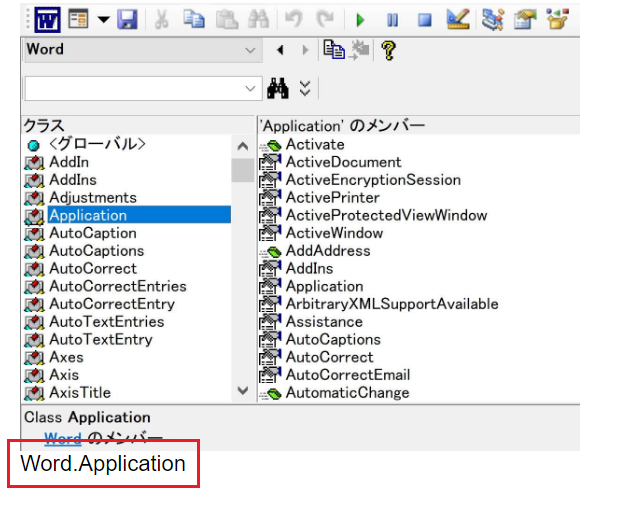
Task: Select <グローバル> in the class list
Action: pos(97,144)
